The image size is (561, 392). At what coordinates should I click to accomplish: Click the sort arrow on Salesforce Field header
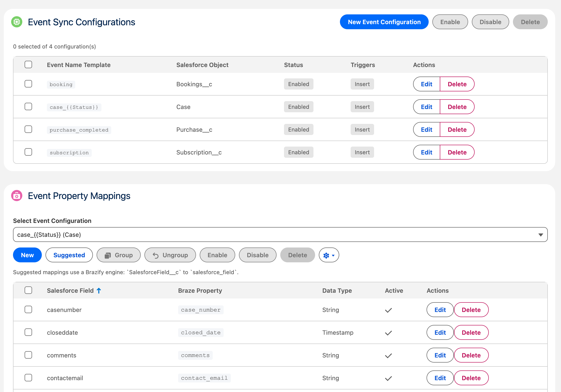99,290
